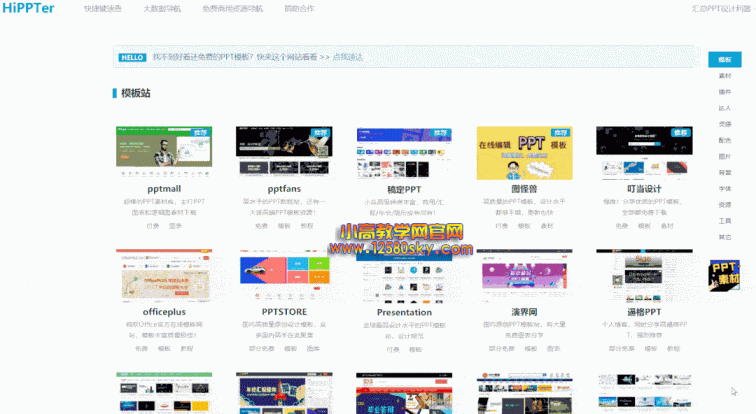The height and width of the screenshot is (414, 756).
Task: Click the 模板 tag under 叮当设计
Action: [644, 226]
